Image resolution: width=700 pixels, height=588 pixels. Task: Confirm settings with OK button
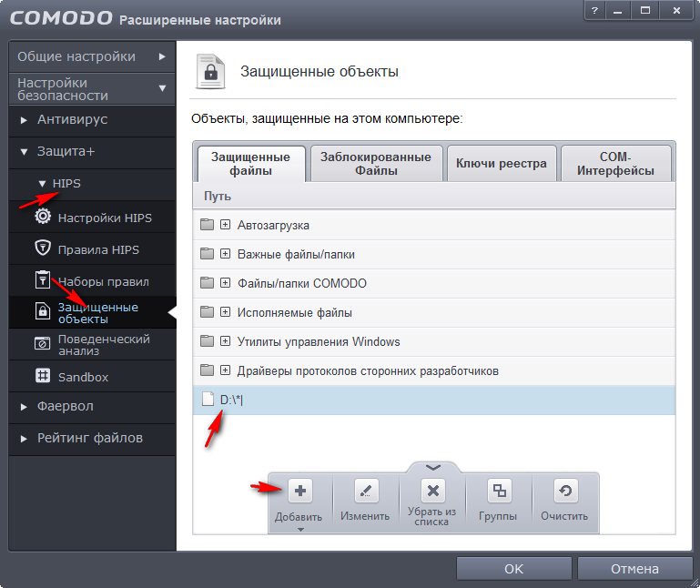513,568
